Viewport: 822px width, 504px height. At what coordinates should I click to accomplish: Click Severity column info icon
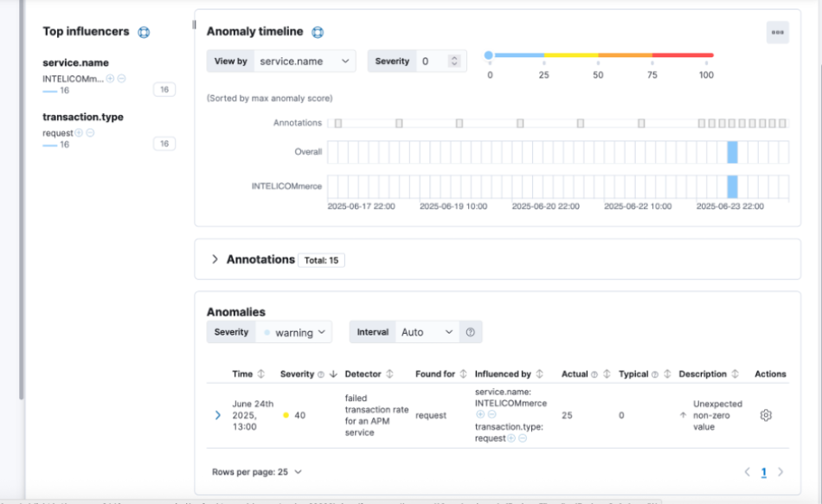point(321,374)
